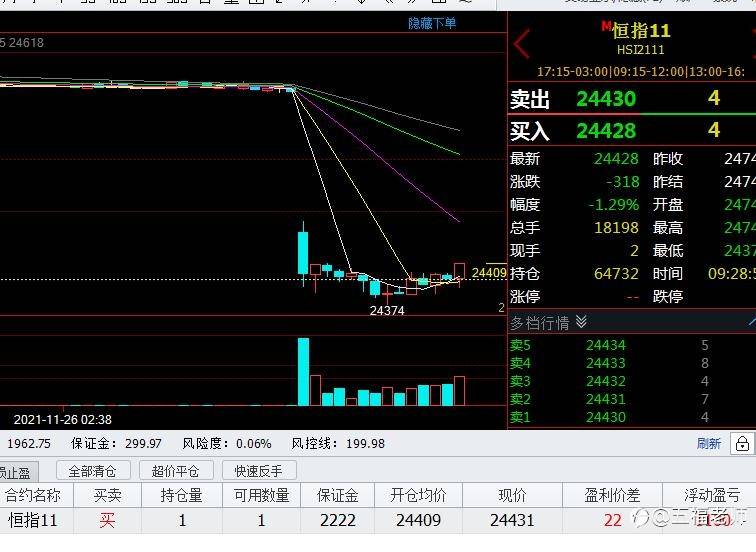
Task: Click the red previous-contract arrow
Action: pos(522,44)
